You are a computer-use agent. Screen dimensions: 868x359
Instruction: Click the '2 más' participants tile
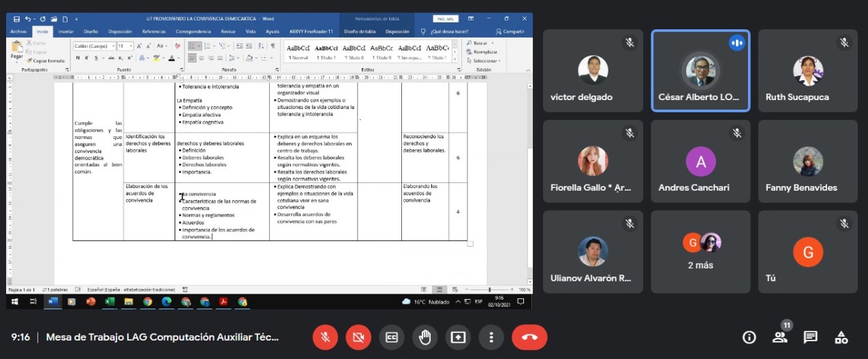[x=700, y=251]
